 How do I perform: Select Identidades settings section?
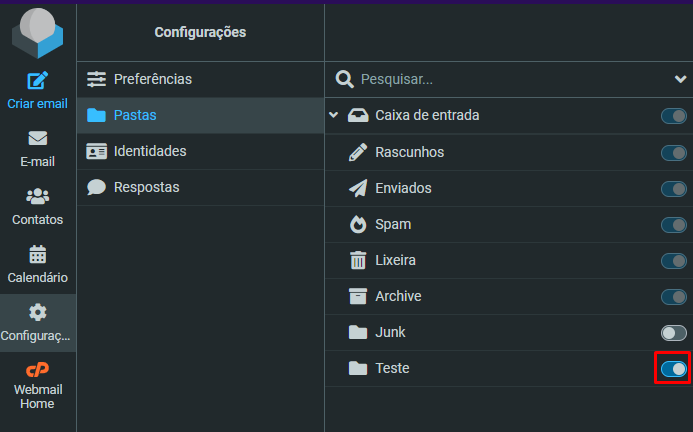[200, 151]
